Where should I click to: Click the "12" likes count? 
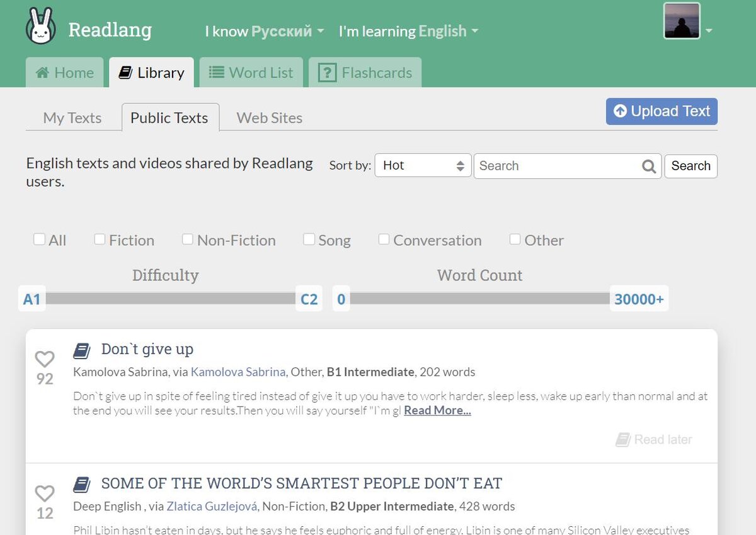(45, 514)
